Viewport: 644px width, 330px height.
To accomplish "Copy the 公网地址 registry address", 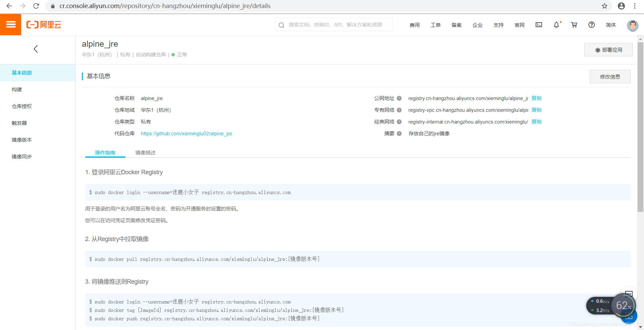I will pyautogui.click(x=536, y=98).
